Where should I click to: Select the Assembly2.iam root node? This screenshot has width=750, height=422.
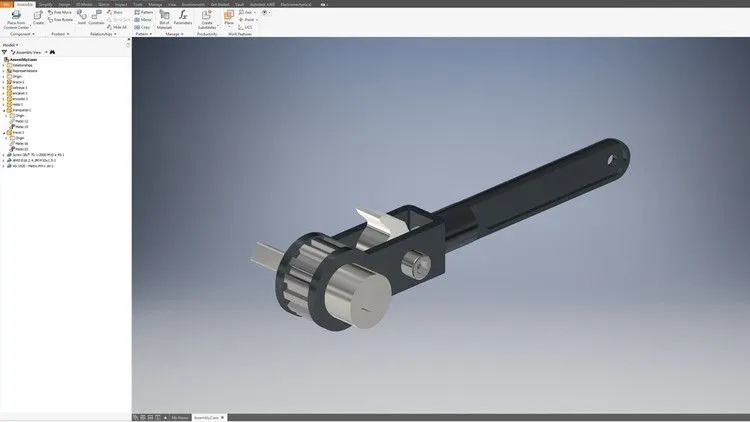(x=22, y=59)
